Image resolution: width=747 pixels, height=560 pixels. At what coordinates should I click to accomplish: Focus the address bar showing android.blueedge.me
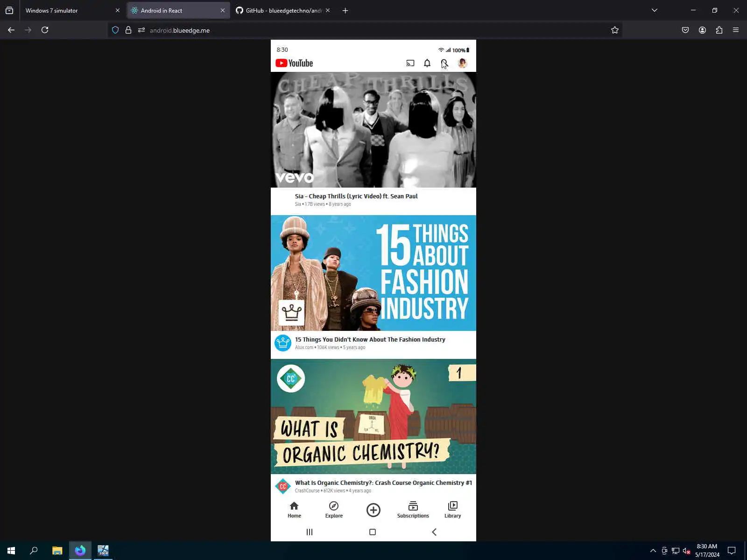pos(364,30)
